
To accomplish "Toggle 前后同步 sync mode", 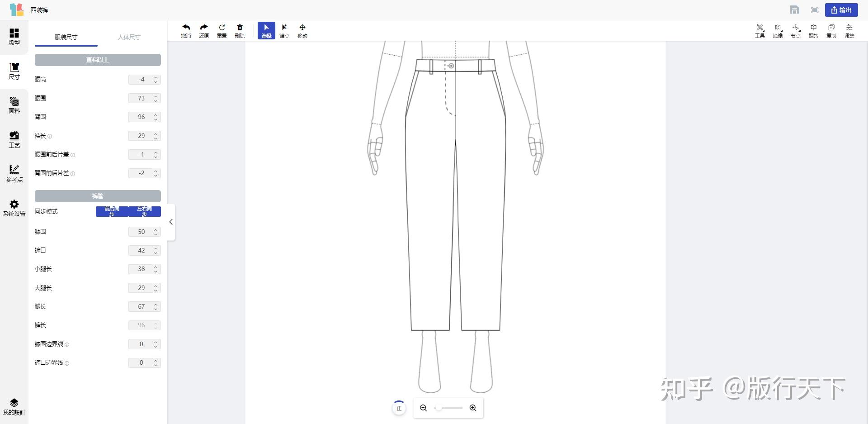I will click(112, 211).
